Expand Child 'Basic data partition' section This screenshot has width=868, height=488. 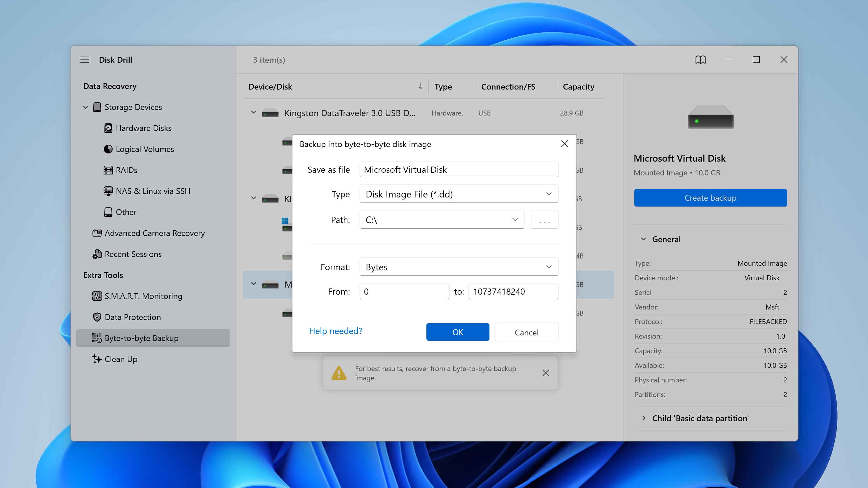pyautogui.click(x=644, y=418)
